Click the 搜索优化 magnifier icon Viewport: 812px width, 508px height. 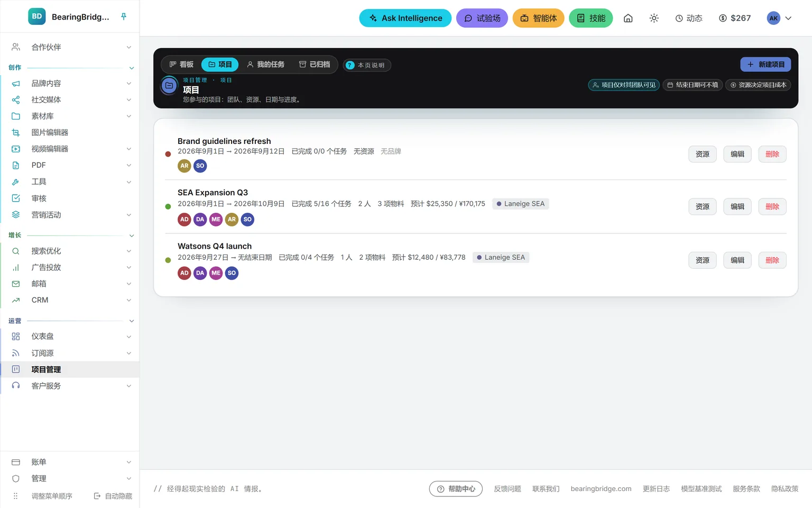click(x=16, y=251)
